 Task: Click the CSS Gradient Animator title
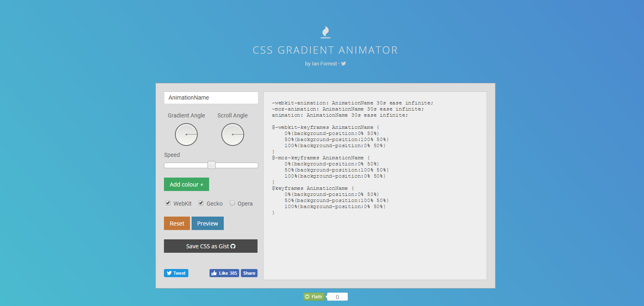pyautogui.click(x=325, y=50)
